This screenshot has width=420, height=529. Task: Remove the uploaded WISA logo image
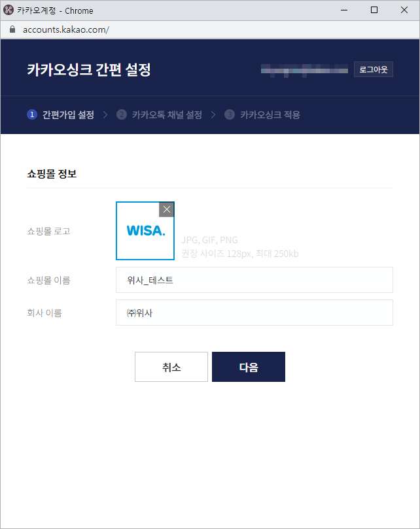pos(167,209)
